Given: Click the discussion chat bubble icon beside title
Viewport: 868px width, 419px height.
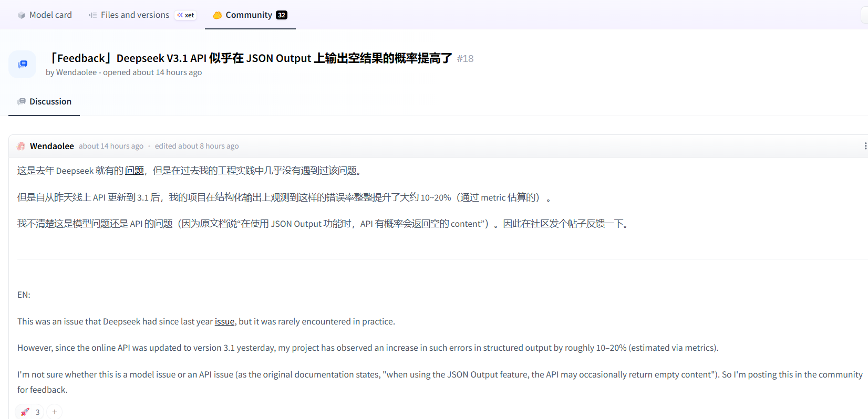Looking at the screenshot, I should click(x=23, y=64).
